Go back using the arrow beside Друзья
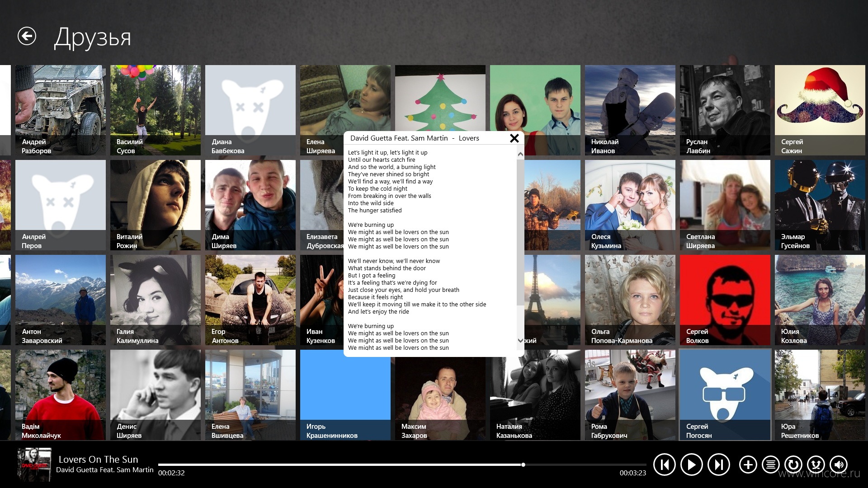The image size is (868, 488). (x=27, y=36)
